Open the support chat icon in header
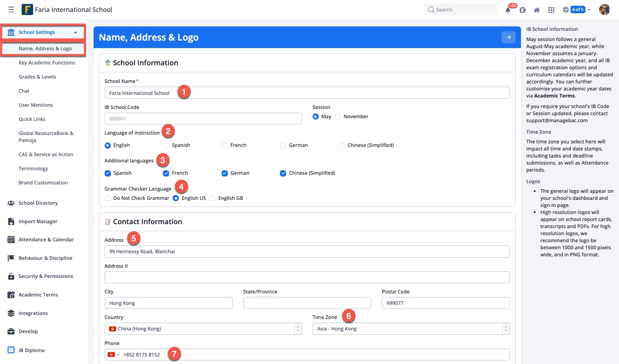Screen dimensions: 619x364 pos(523,10)
